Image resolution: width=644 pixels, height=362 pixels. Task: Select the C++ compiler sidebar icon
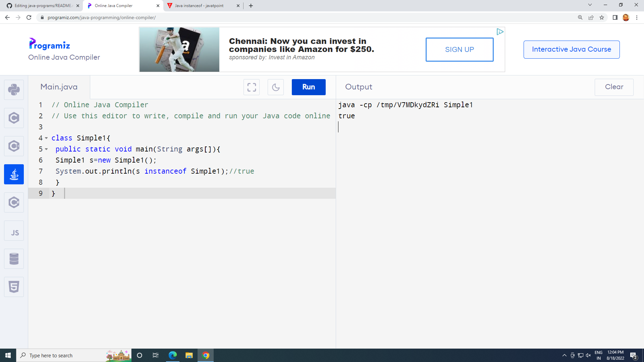(x=14, y=146)
